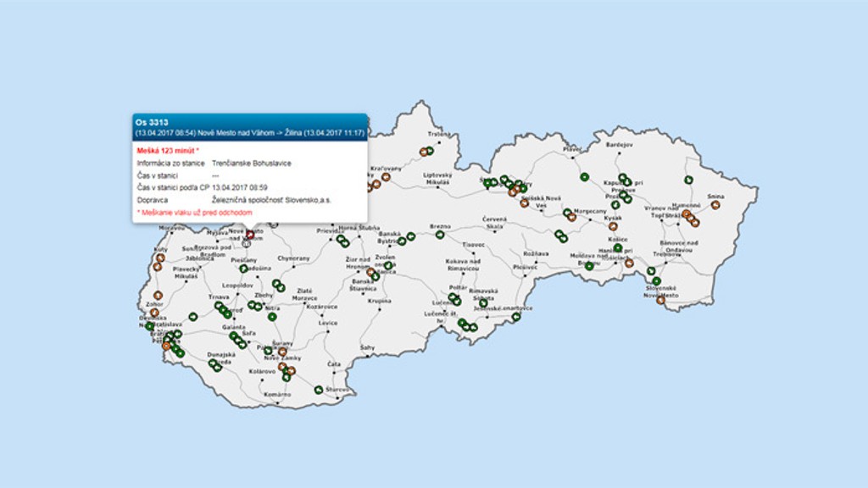Image resolution: width=868 pixels, height=488 pixels.
Task: Select the green train marker near Brezno
Action: 440,235
